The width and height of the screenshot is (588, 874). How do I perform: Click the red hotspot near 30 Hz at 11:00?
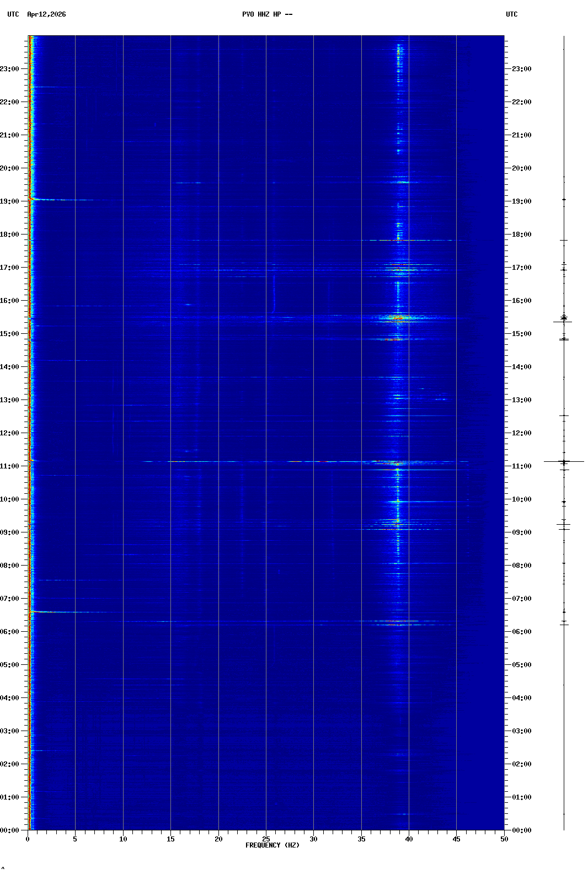323,461
